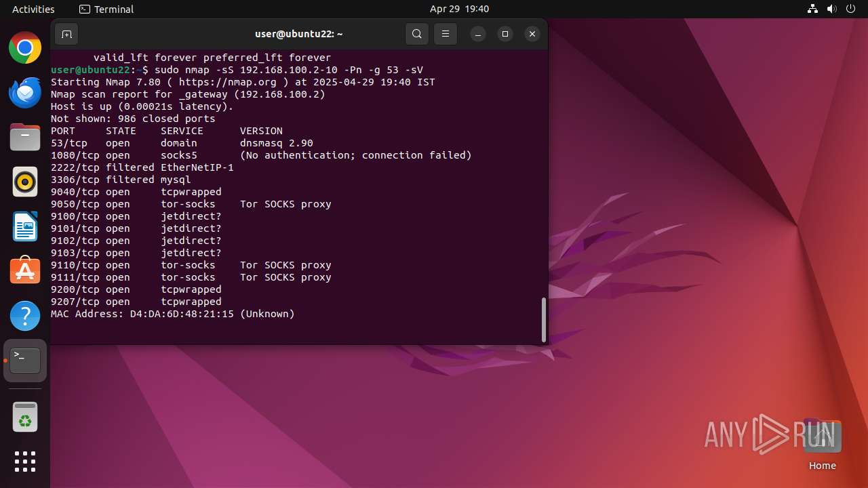
Task: Click the '9200/tcp' port entry
Action: click(75, 289)
